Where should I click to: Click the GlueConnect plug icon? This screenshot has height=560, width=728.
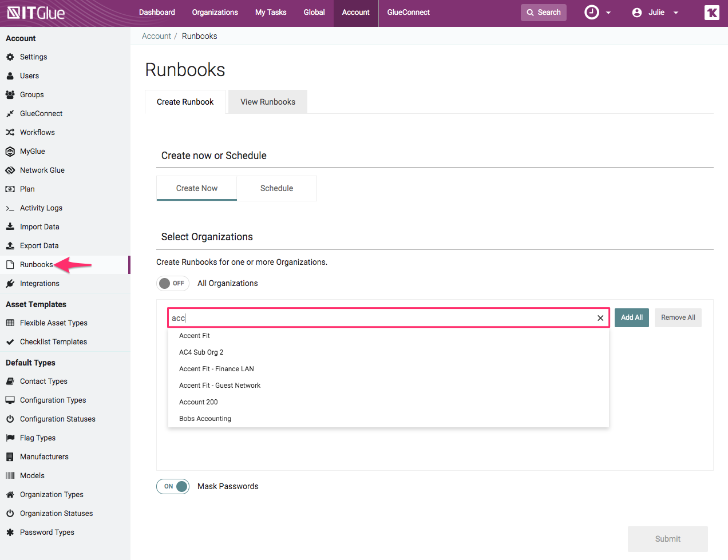coord(10,114)
